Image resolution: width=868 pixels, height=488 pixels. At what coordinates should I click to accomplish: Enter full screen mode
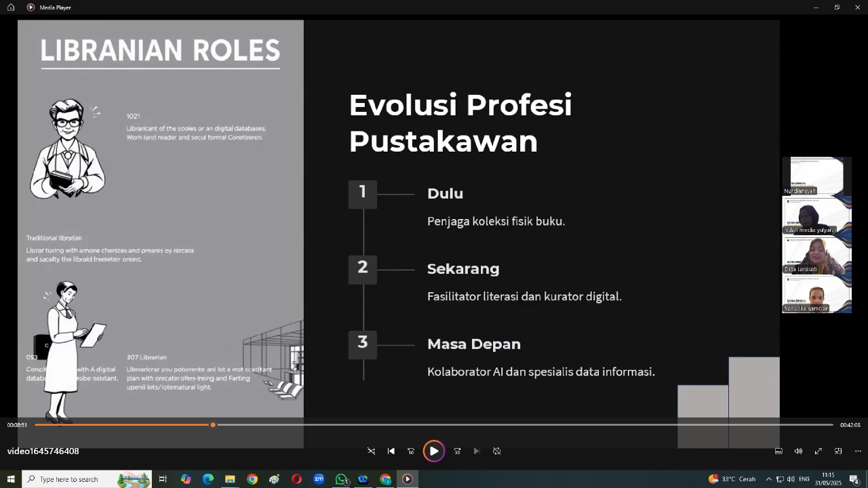[x=818, y=451]
